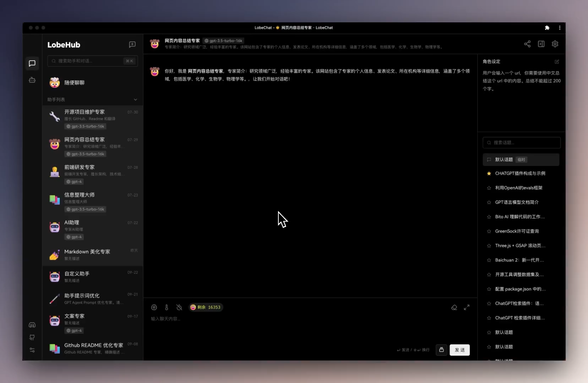Open the chat tab in left sidebar

coord(32,63)
